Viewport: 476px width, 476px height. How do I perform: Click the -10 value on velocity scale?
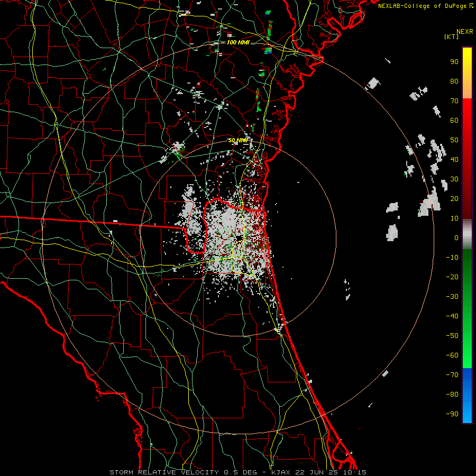[452, 258]
